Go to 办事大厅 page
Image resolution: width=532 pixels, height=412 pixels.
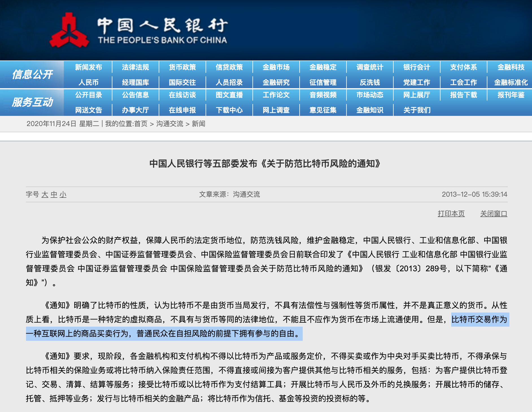tap(135, 110)
